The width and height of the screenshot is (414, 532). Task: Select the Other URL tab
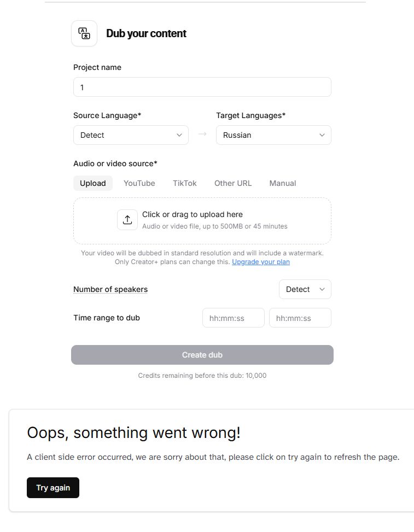(x=233, y=183)
